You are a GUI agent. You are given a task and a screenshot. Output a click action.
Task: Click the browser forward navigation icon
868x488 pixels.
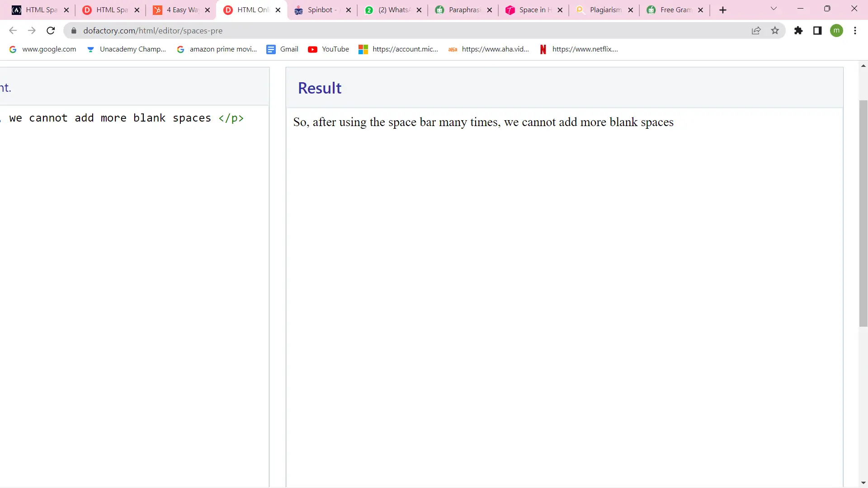31,30
